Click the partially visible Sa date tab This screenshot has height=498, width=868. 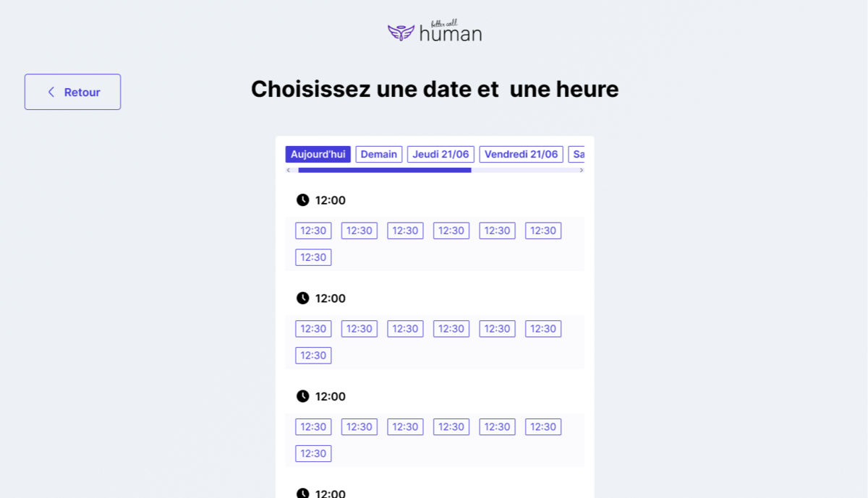tap(576, 154)
